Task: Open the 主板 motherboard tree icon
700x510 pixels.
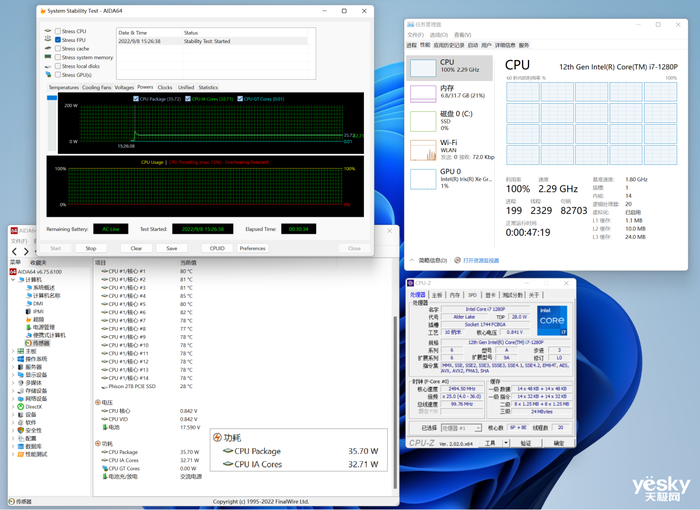Action: (x=21, y=351)
